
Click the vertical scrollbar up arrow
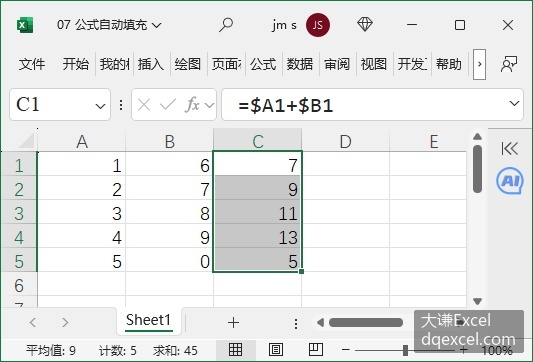[478, 137]
